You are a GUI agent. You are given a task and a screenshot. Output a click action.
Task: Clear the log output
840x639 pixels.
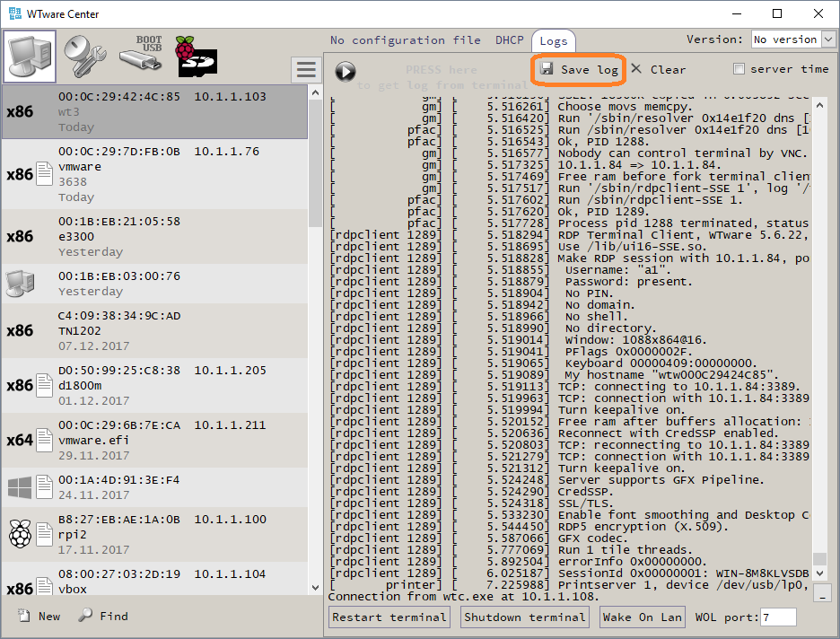coord(658,69)
